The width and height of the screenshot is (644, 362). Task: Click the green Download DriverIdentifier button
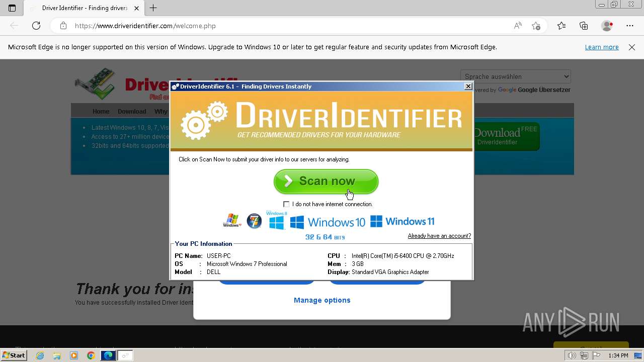click(x=506, y=136)
